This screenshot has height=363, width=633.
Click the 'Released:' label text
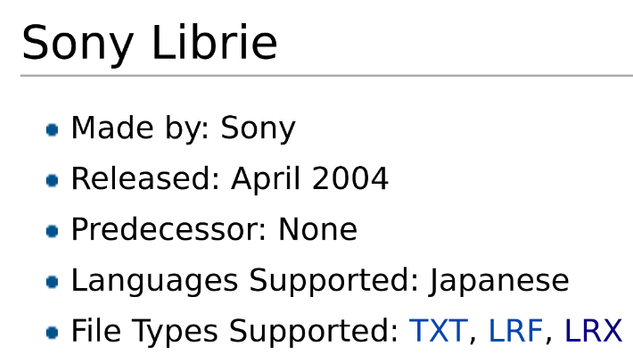pos(146,178)
